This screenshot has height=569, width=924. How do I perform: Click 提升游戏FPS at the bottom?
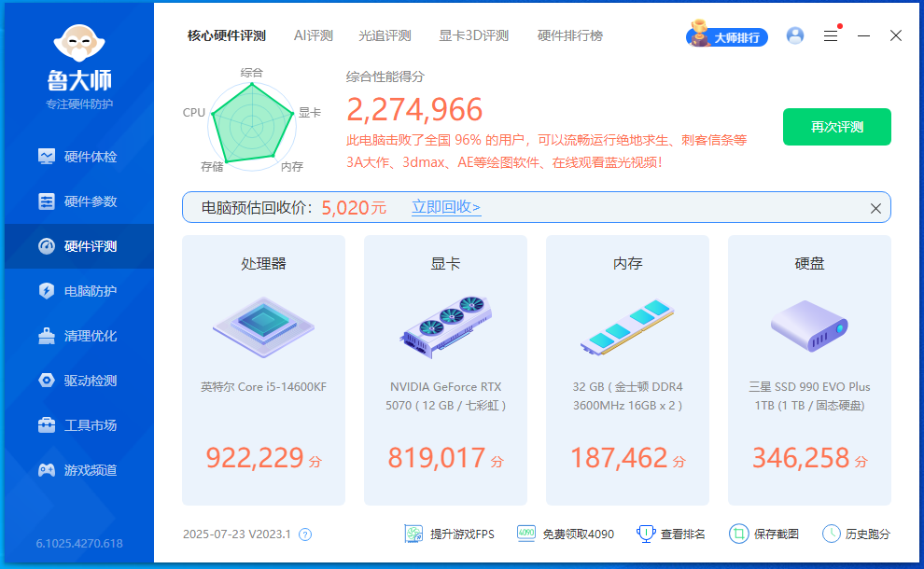pos(450,534)
